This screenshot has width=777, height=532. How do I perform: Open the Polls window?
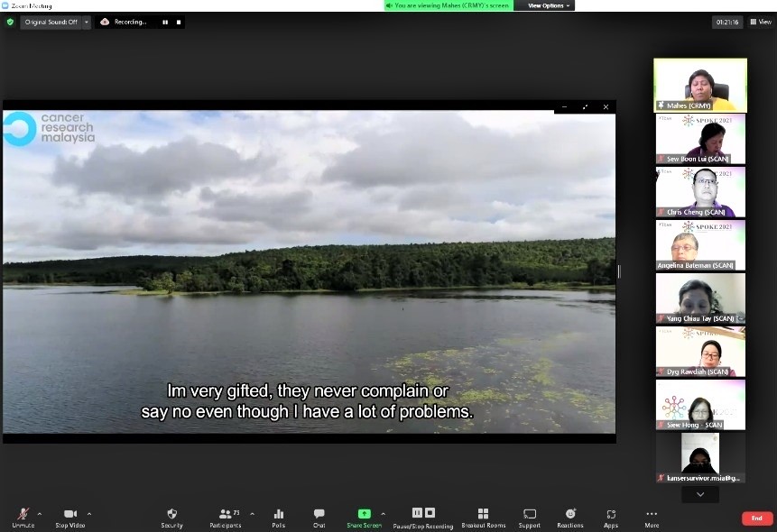[x=279, y=516]
